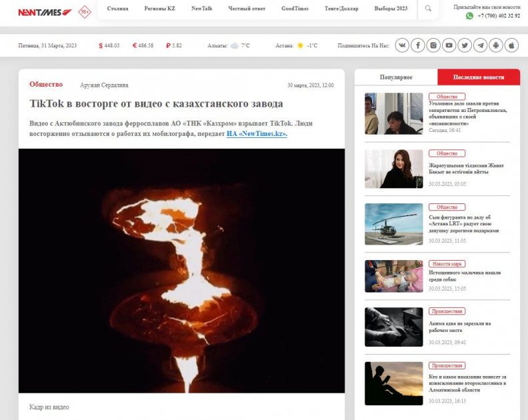Open the baby among dogs thumbnail
The image size is (528, 420).
coord(393,276)
